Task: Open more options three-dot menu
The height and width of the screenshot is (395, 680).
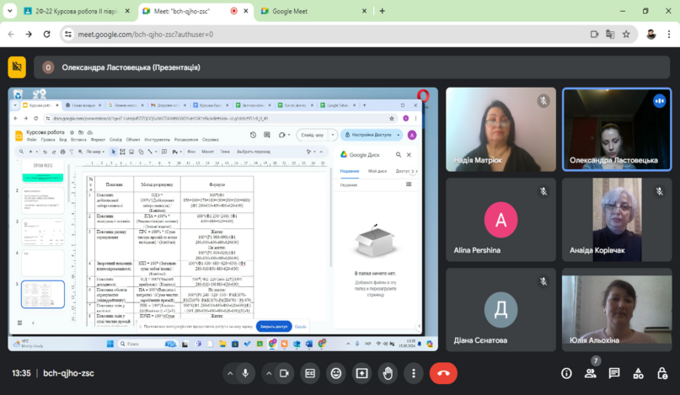Action: click(x=414, y=373)
